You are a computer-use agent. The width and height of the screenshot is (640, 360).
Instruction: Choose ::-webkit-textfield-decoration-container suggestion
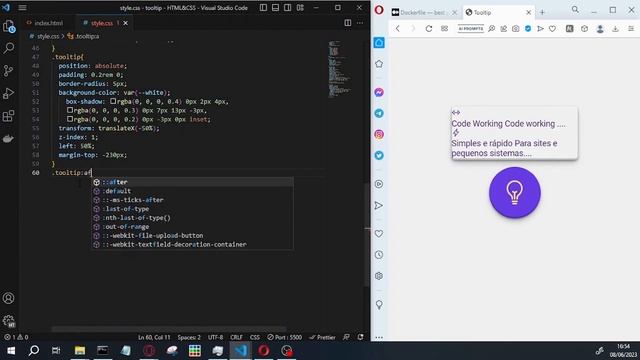tap(192, 244)
